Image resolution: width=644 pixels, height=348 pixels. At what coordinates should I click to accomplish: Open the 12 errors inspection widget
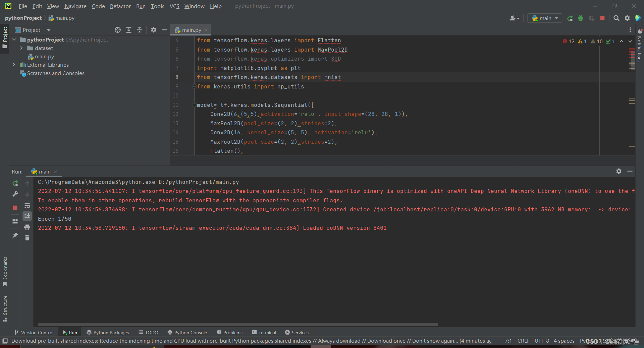569,41
